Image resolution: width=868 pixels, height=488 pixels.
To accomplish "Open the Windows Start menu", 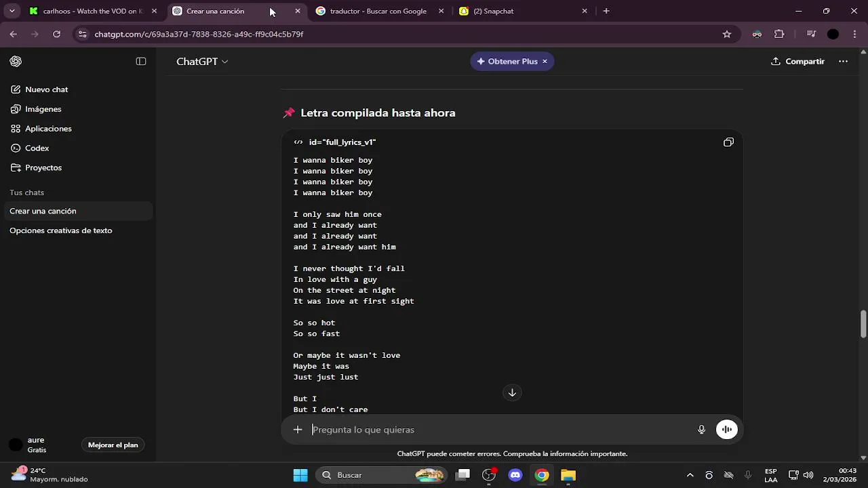I will (300, 475).
